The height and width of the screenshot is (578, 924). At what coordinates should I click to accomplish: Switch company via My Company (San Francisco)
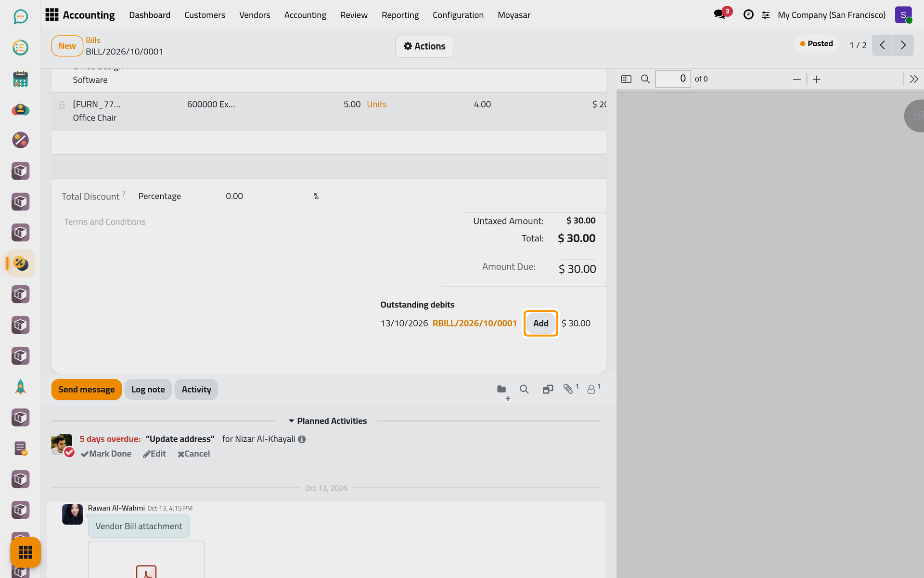coord(832,15)
